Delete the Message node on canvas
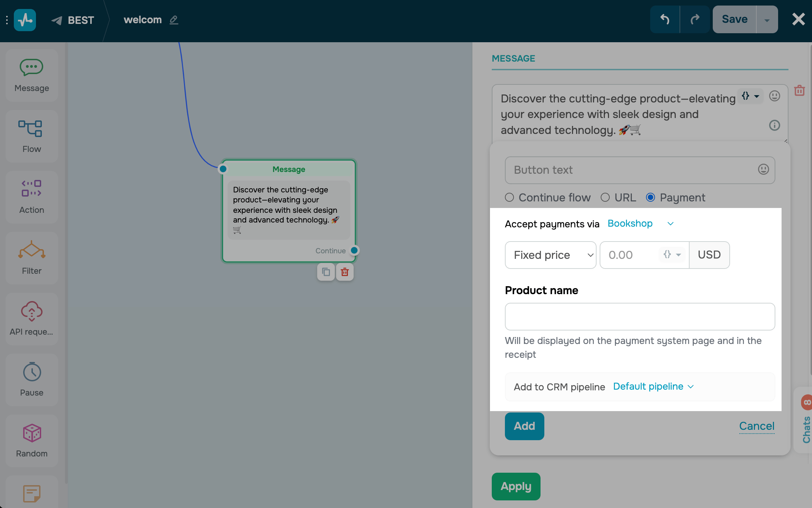 [345, 272]
